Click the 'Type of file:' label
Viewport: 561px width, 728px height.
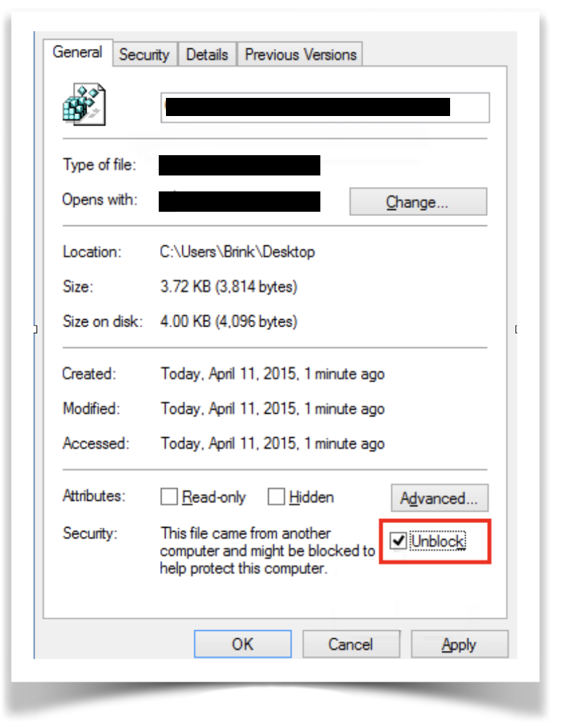100,165
